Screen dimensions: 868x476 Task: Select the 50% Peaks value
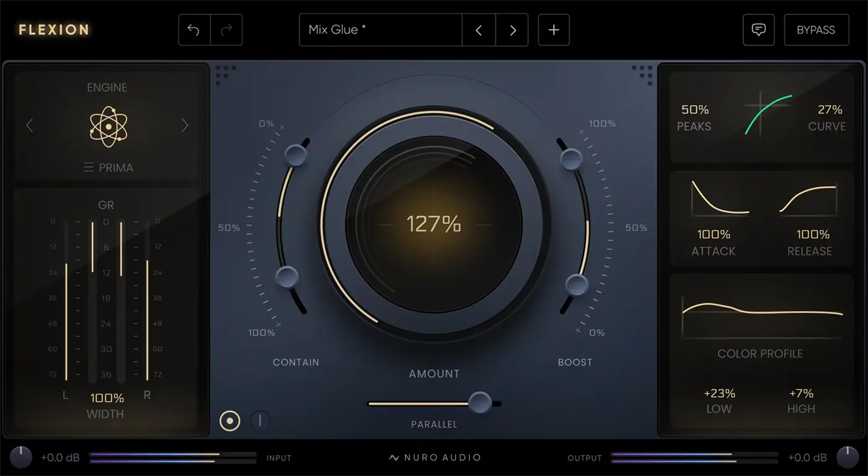click(695, 110)
